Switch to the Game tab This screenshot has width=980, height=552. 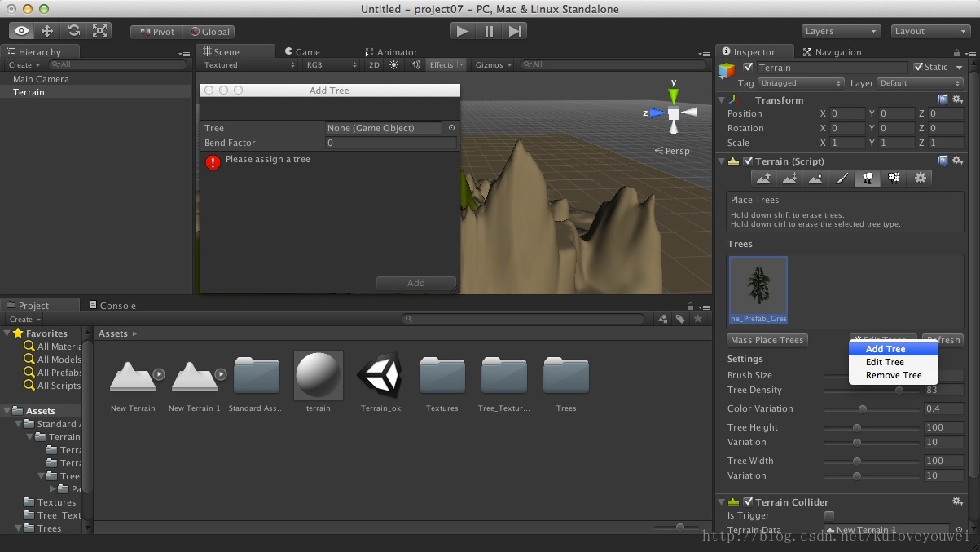pos(301,51)
